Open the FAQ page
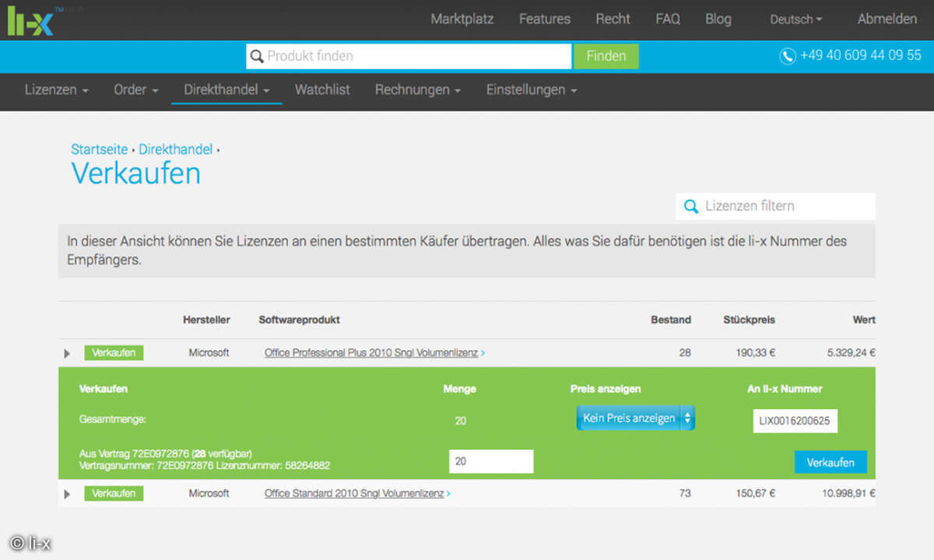The width and height of the screenshot is (934, 560). (668, 19)
